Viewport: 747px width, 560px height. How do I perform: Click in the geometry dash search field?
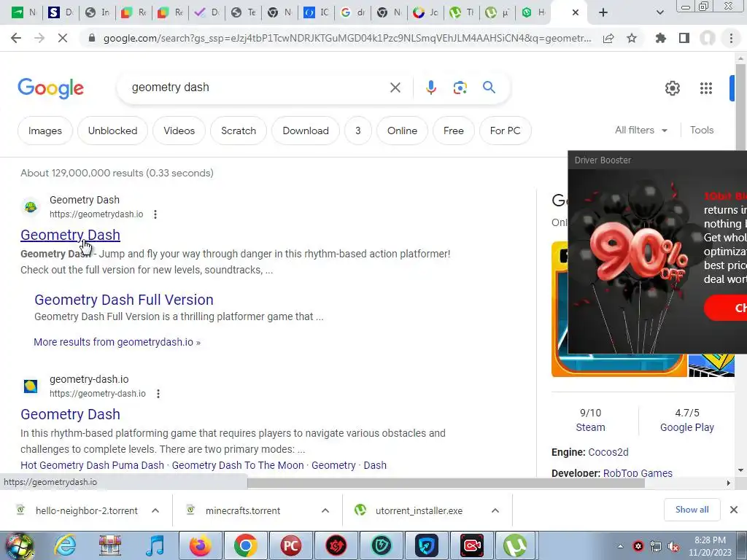click(258, 87)
